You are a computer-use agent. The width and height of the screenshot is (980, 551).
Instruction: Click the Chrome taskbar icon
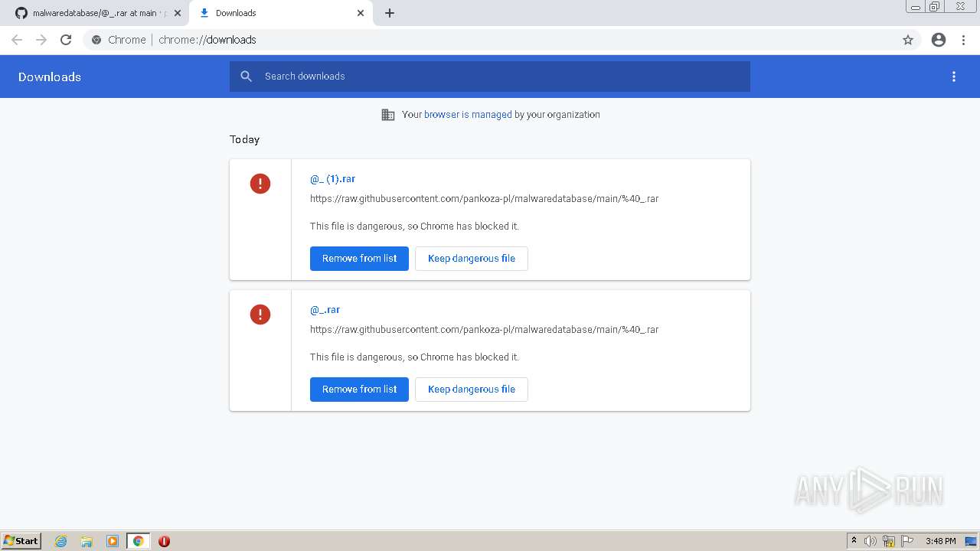[138, 541]
